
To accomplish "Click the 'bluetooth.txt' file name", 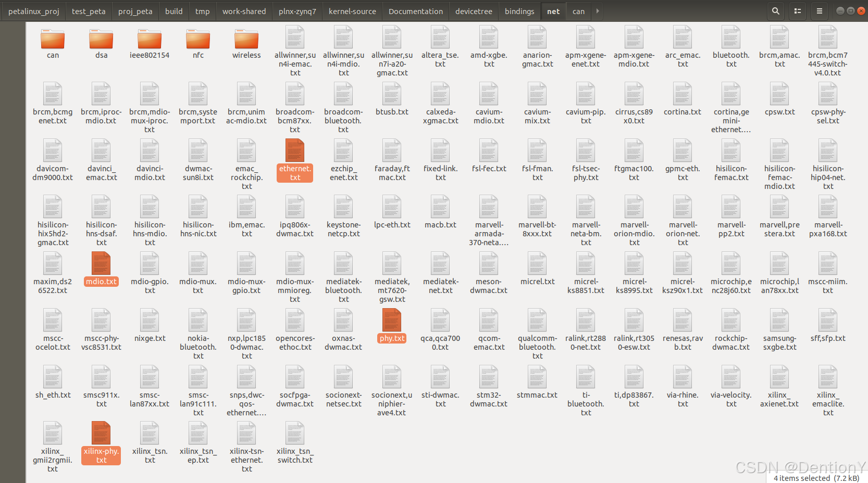I will tap(731, 60).
